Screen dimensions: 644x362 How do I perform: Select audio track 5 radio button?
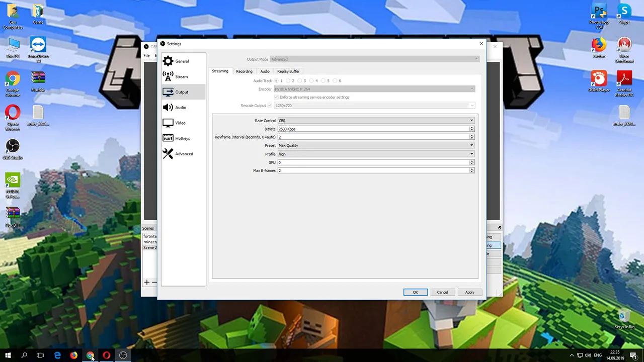pyautogui.click(x=323, y=80)
